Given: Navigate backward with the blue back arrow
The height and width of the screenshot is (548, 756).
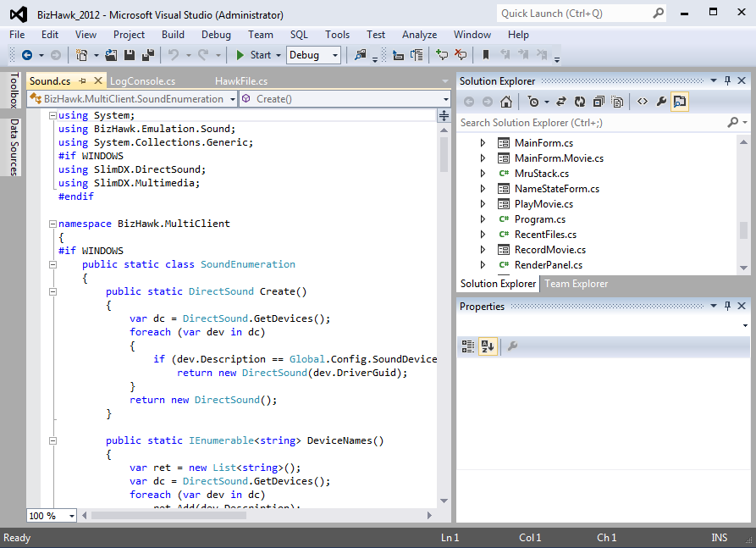Looking at the screenshot, I should tap(27, 55).
